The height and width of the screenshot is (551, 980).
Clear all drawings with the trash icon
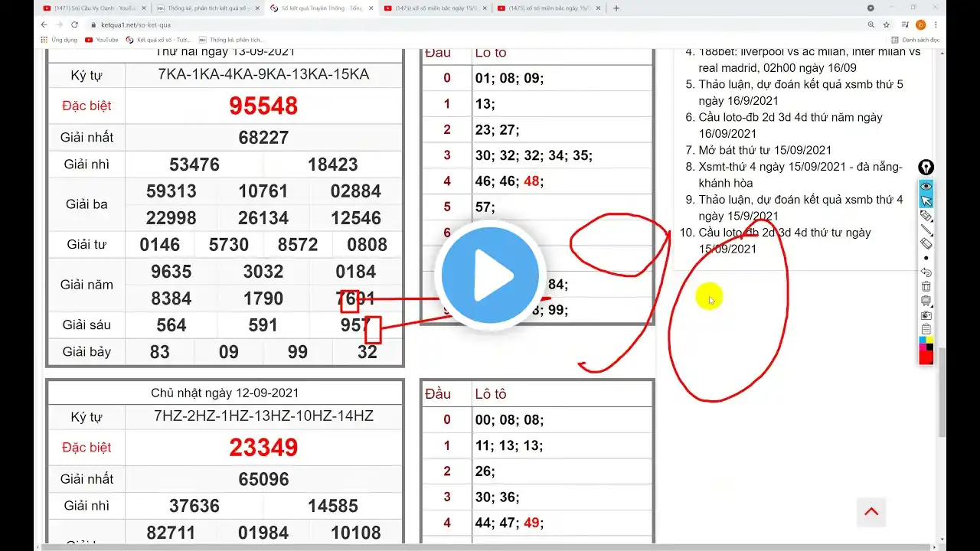(x=926, y=286)
